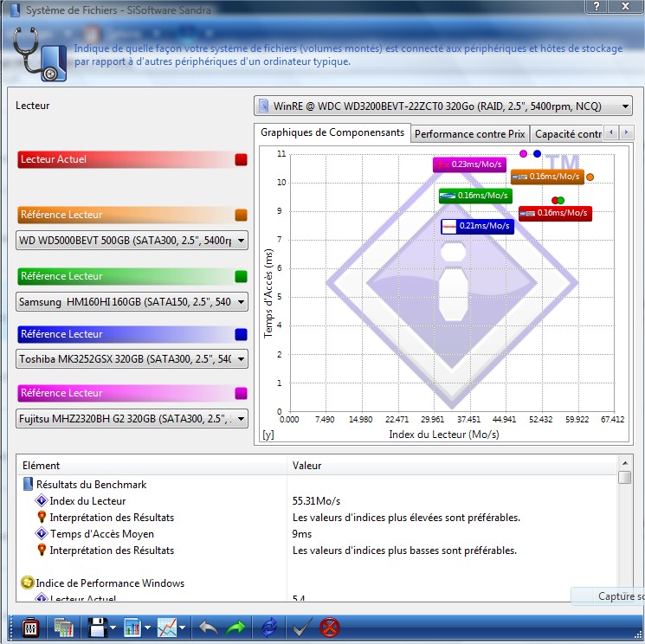Click the Résultats du Benchmark book icon
The width and height of the screenshot is (645, 644).
(x=28, y=484)
